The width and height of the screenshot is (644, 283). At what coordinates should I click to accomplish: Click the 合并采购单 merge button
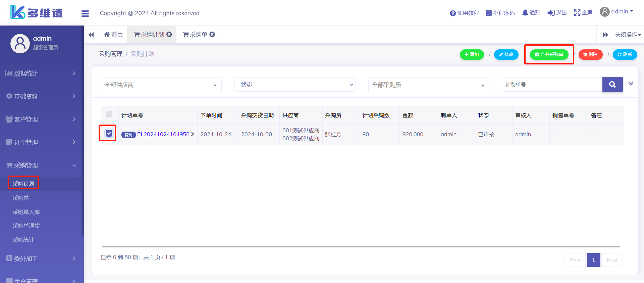pyautogui.click(x=549, y=54)
